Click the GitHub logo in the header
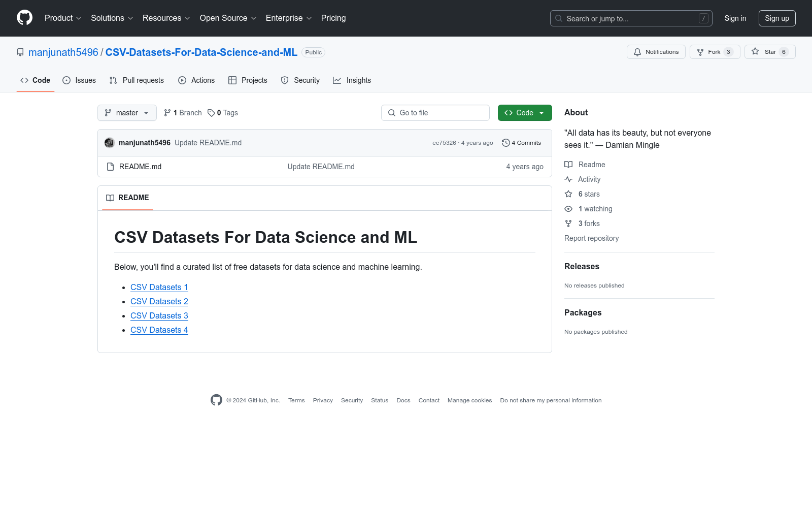Image resolution: width=812 pixels, height=508 pixels. click(24, 18)
